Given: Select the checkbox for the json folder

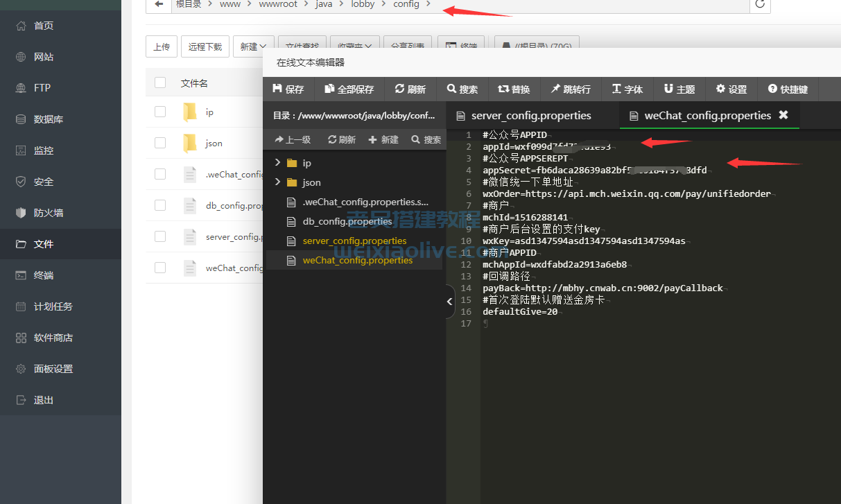Looking at the screenshot, I should [160, 143].
